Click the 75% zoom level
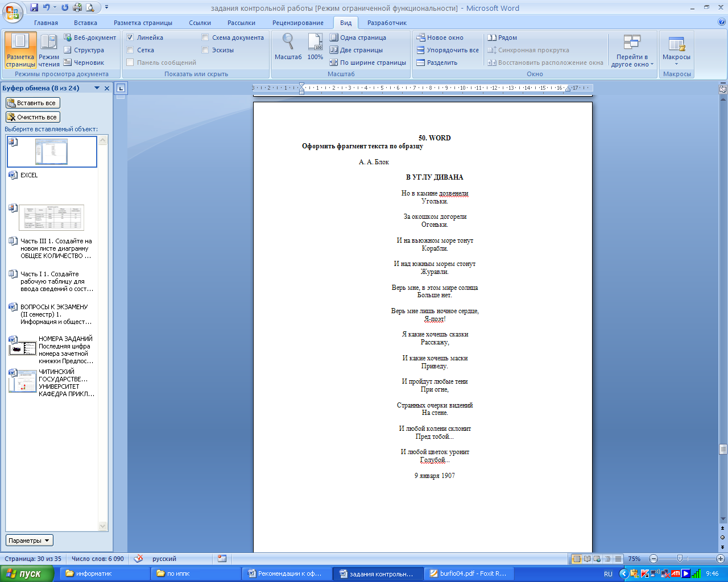 tap(634, 559)
